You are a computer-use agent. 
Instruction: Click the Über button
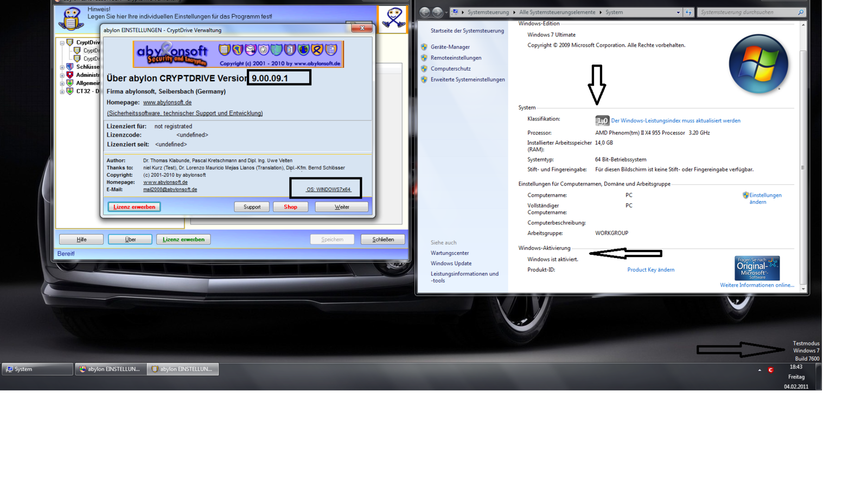pos(130,239)
